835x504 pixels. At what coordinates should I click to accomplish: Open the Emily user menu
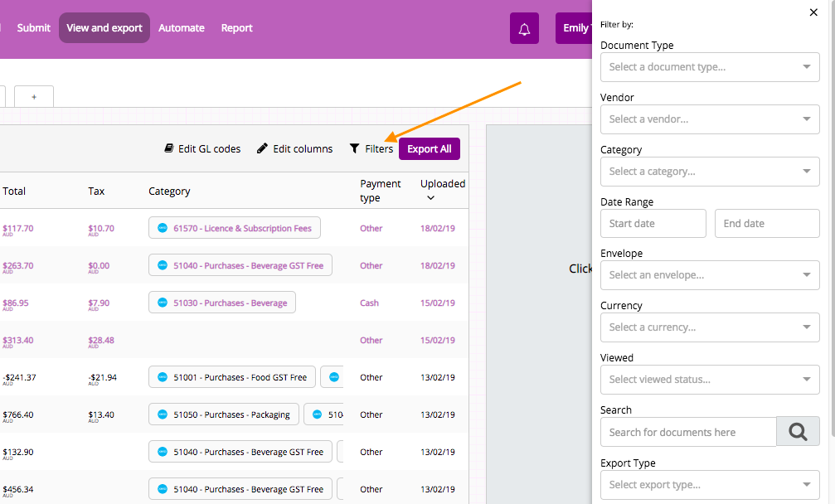(574, 28)
